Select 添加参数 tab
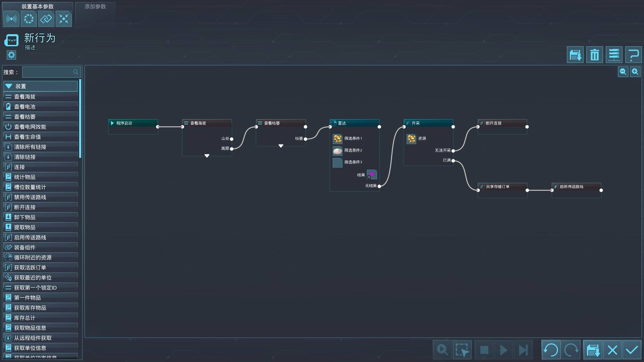 coord(95,7)
